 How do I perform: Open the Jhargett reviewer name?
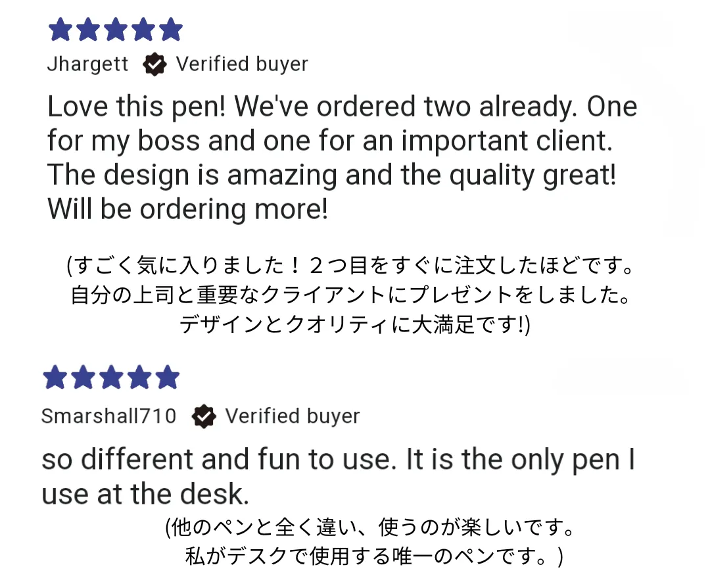click(x=88, y=64)
